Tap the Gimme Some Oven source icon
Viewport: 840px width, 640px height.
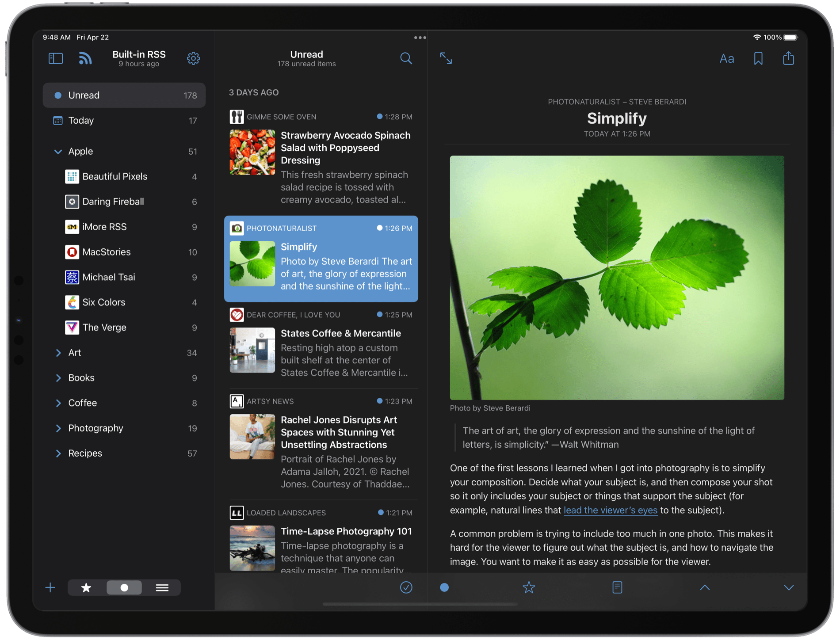point(237,117)
